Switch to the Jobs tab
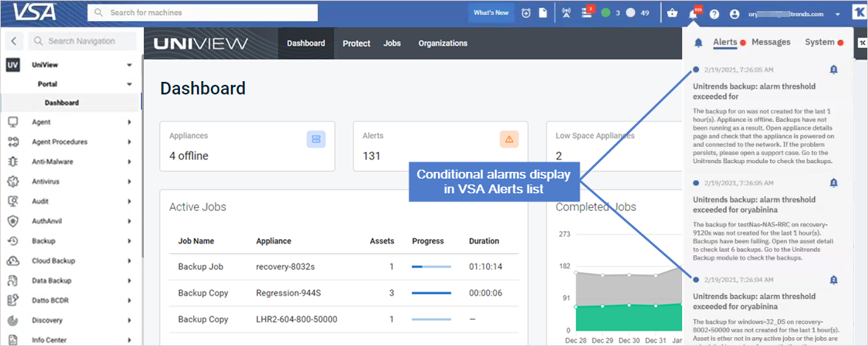The width and height of the screenshot is (868, 346). pos(392,44)
